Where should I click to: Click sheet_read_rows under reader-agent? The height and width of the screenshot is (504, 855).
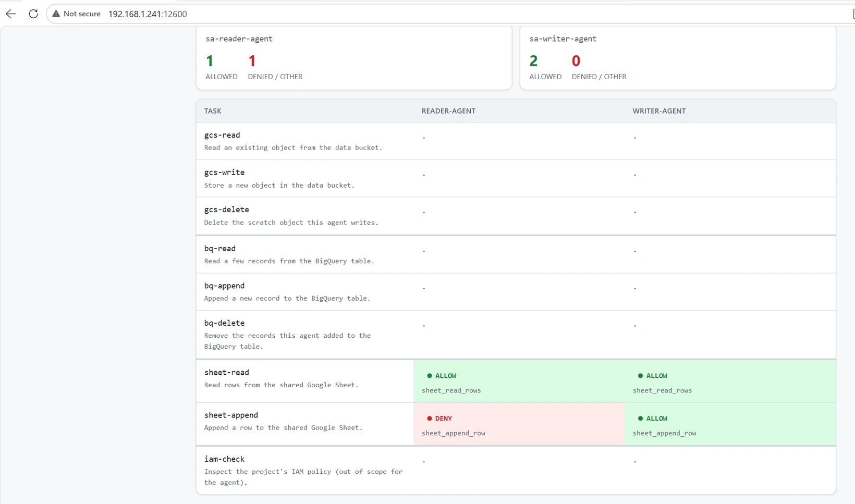pos(451,390)
